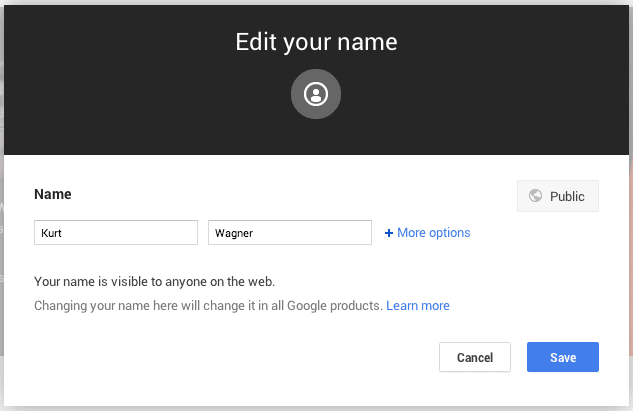Place cursor after the text Wagner
The height and width of the screenshot is (411, 633).
pyautogui.click(x=254, y=233)
